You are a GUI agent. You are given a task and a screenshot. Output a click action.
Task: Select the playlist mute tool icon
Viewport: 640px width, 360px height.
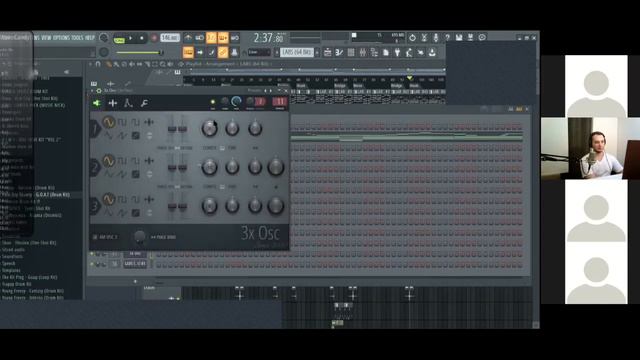(132, 64)
